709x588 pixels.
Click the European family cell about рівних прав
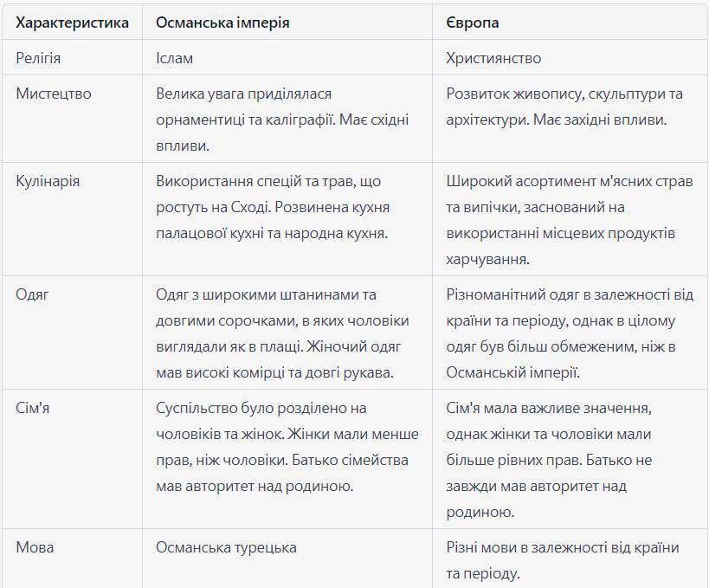[x=549, y=460]
